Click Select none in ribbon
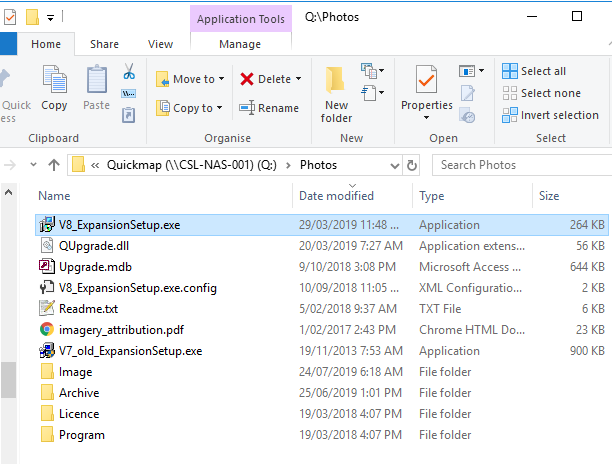 pyautogui.click(x=550, y=93)
